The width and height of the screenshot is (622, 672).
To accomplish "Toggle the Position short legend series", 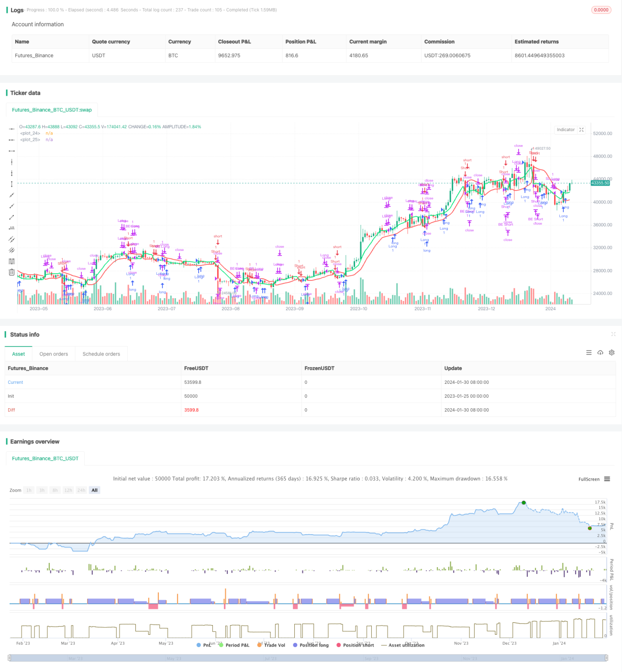I will click(355, 645).
